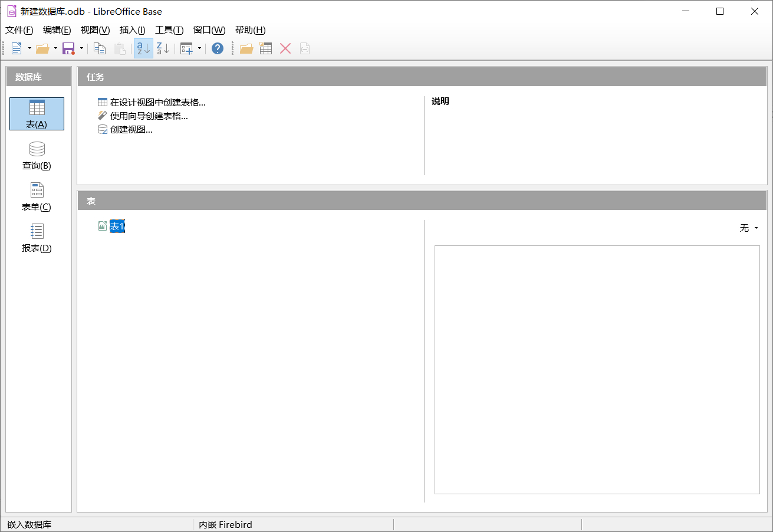
Task: Switch to 表单(C) in sidebar
Action: [x=36, y=196]
